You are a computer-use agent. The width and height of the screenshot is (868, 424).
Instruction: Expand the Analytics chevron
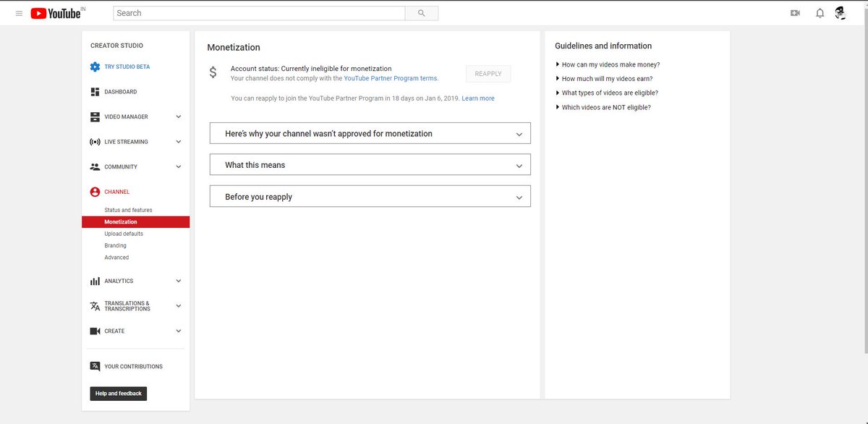click(x=179, y=281)
